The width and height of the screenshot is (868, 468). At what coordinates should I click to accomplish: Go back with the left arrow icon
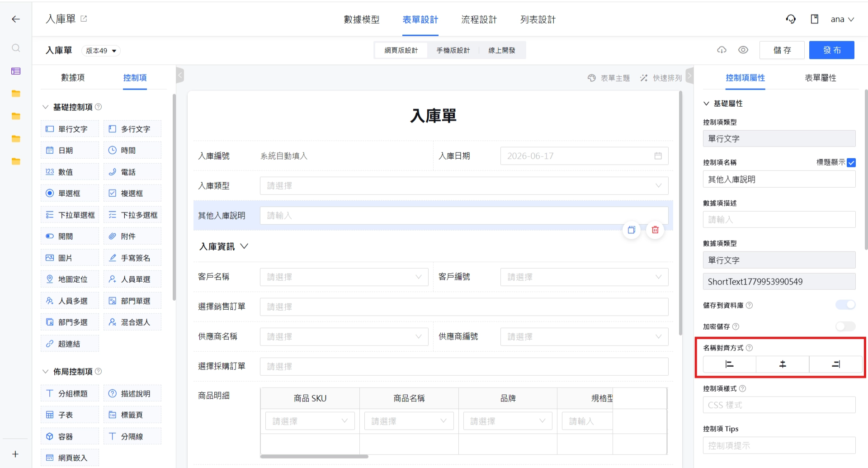click(x=16, y=19)
